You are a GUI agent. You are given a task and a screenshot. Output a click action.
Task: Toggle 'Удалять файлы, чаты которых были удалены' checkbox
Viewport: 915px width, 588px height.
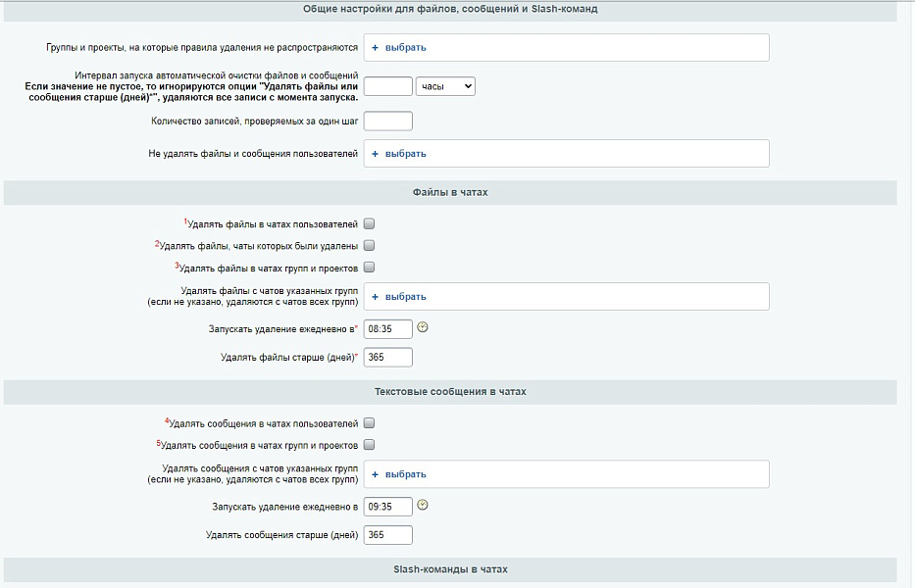click(x=370, y=246)
